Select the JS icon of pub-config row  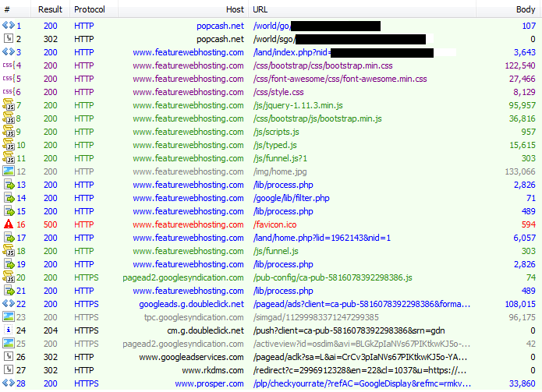pos(9,277)
